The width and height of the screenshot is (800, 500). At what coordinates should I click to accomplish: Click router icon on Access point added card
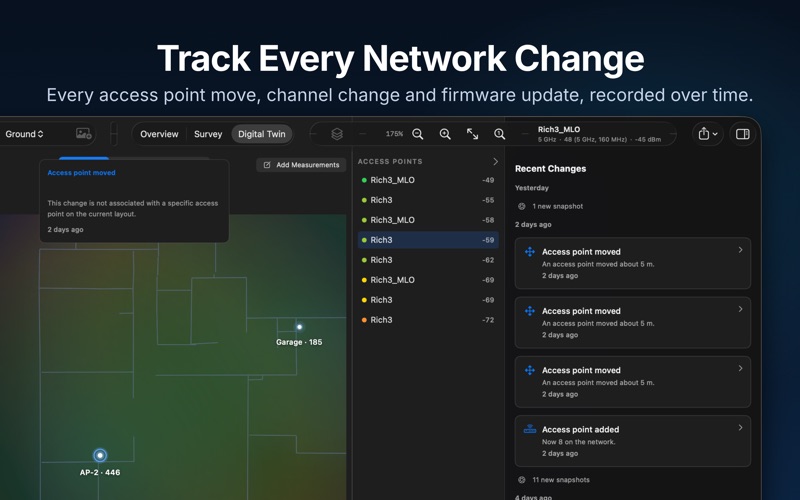tap(530, 429)
